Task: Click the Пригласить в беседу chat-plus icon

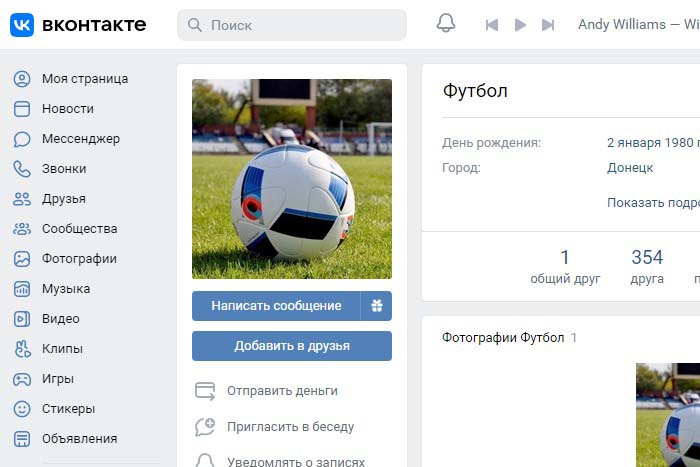Action: (205, 427)
